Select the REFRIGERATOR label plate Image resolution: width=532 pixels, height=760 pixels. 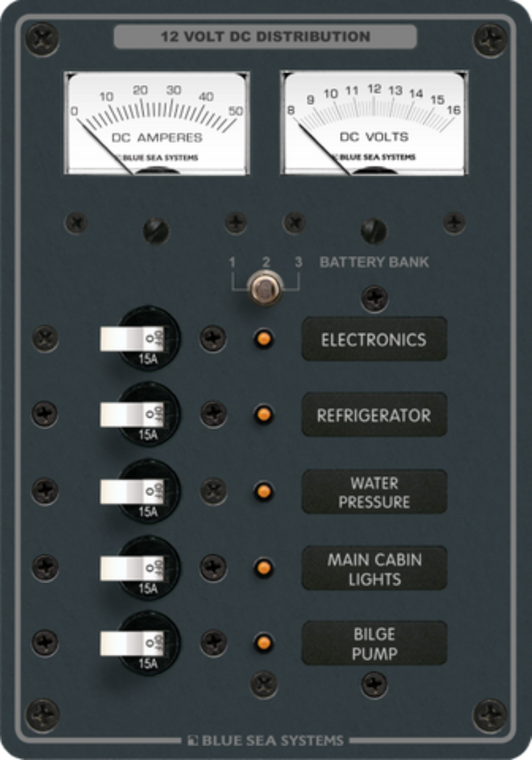coord(374,415)
